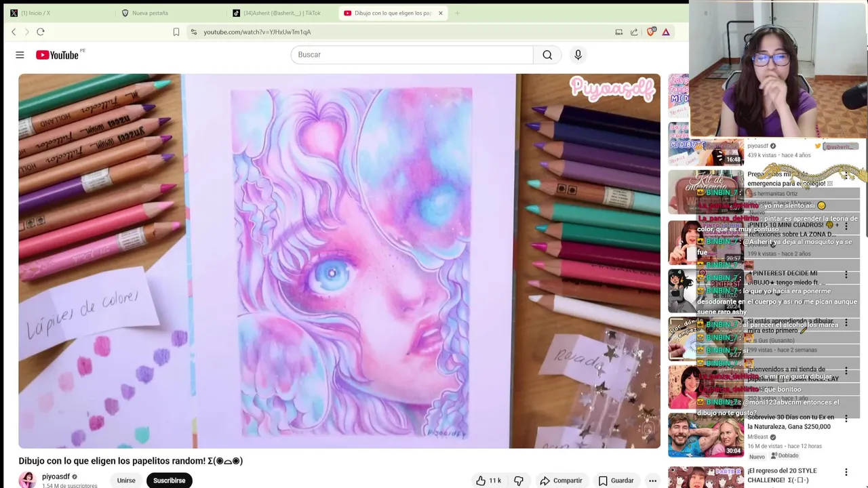Click the 'Doblado' badge under MrBeast video
Screen dimensions: 868x488
[x=784, y=455]
